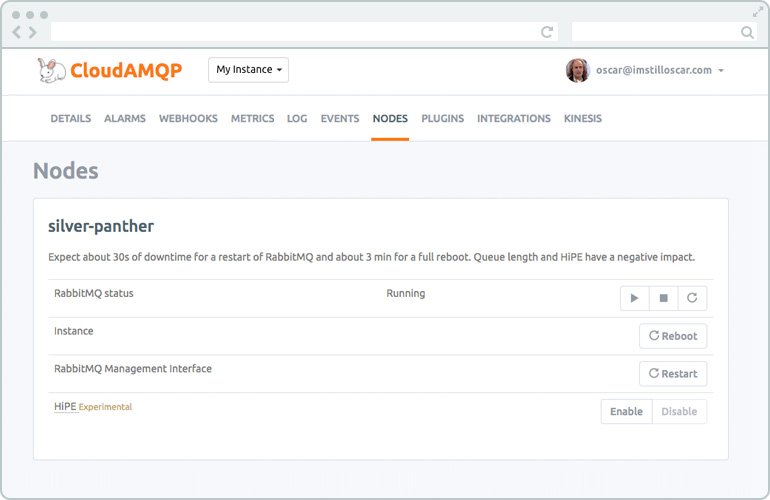The height and width of the screenshot is (500, 770).
Task: Switch to the Alarms tab
Action: (125, 118)
